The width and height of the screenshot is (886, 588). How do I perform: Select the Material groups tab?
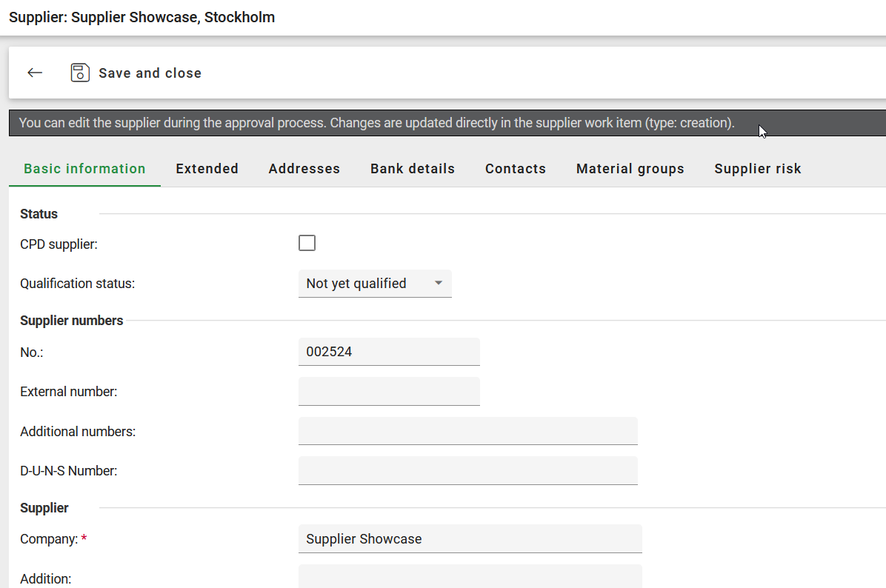(x=630, y=169)
